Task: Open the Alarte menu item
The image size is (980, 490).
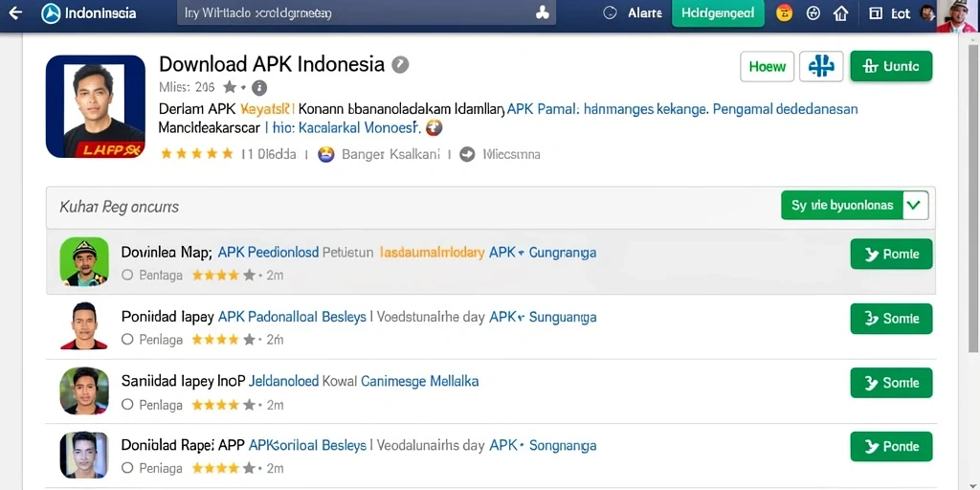Action: [x=644, y=13]
